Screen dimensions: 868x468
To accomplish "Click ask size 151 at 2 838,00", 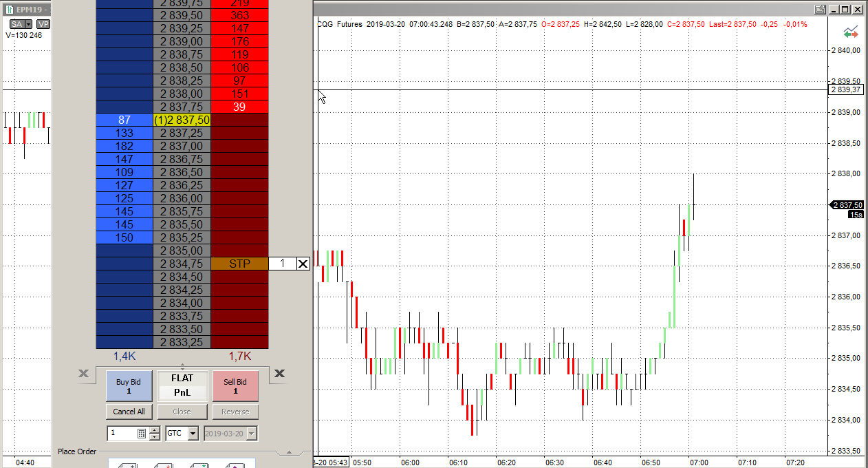I will tap(239, 94).
